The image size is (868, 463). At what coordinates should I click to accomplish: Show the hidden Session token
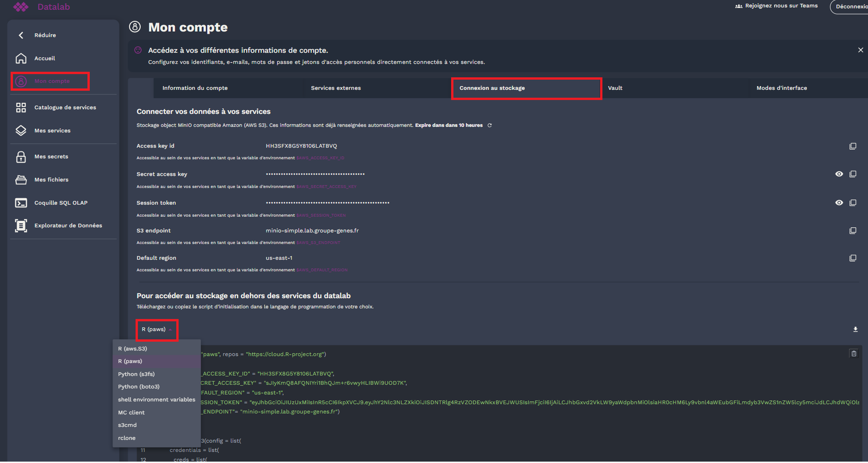point(839,202)
